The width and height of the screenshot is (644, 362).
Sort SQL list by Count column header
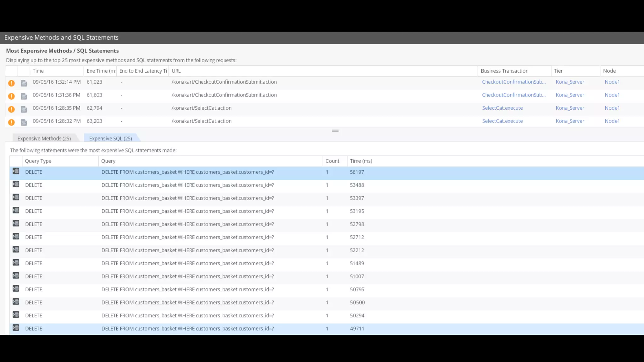[332, 161]
